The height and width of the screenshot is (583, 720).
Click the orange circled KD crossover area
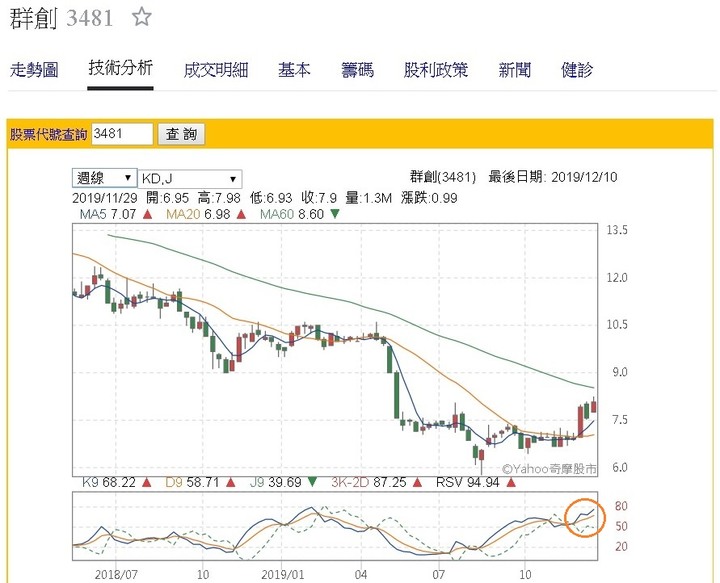tap(585, 517)
